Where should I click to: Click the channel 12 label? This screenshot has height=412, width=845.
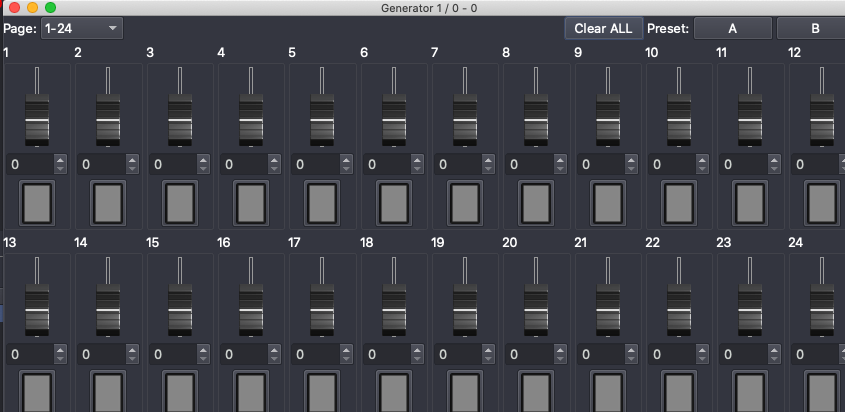pos(794,53)
